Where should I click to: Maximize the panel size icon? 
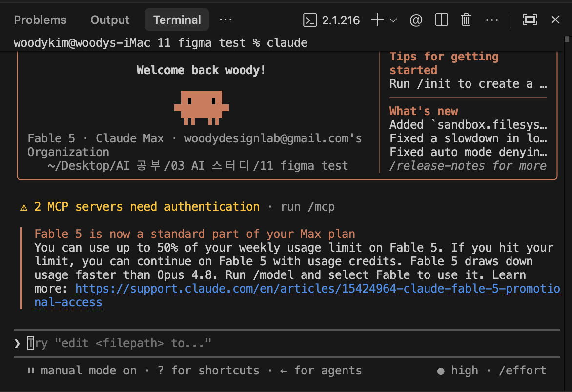[x=530, y=20]
